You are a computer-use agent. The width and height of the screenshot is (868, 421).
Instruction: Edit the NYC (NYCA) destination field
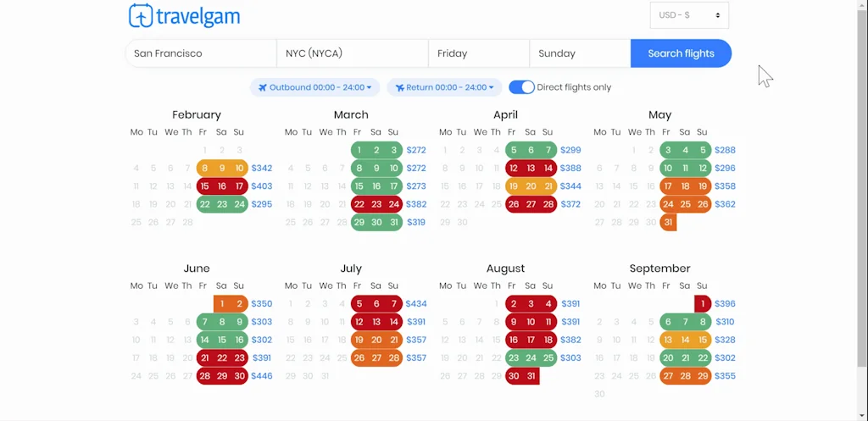pyautogui.click(x=352, y=53)
